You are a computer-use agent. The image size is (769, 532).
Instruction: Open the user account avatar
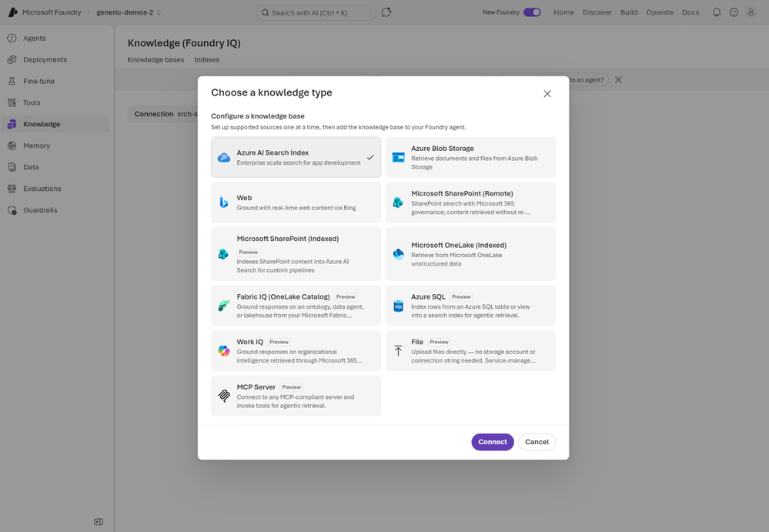tap(751, 12)
